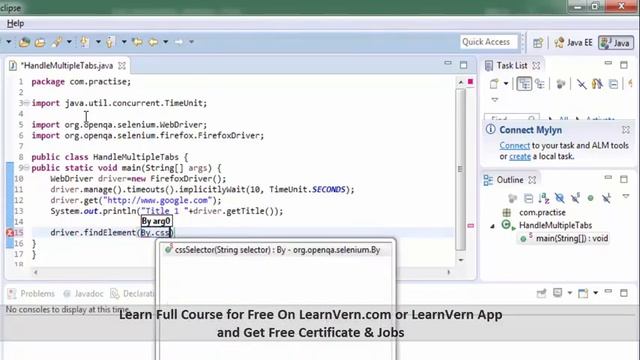Select com.practise package in Outline
Viewport: 640px width, 360px height.
click(x=542, y=212)
